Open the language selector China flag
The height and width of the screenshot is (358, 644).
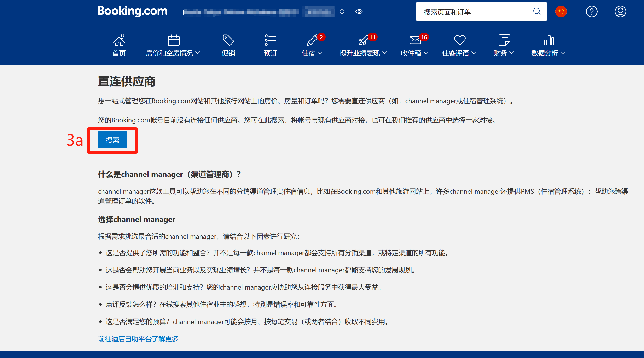pyautogui.click(x=561, y=11)
